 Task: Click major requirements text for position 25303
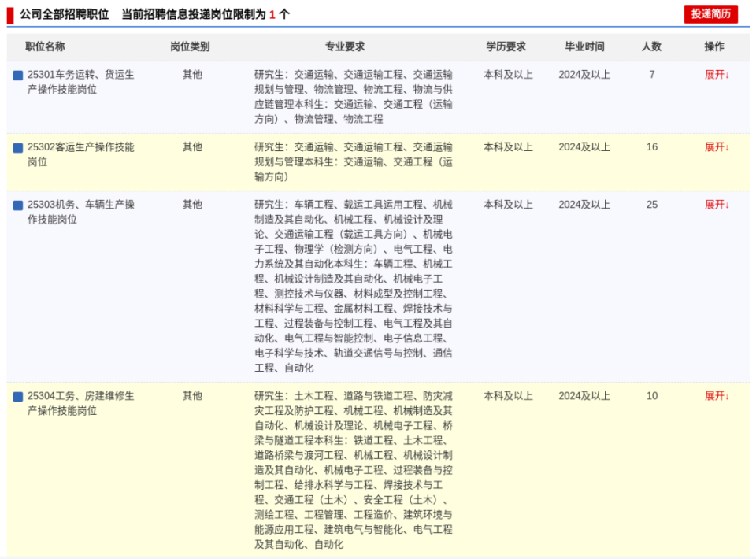pyautogui.click(x=354, y=287)
